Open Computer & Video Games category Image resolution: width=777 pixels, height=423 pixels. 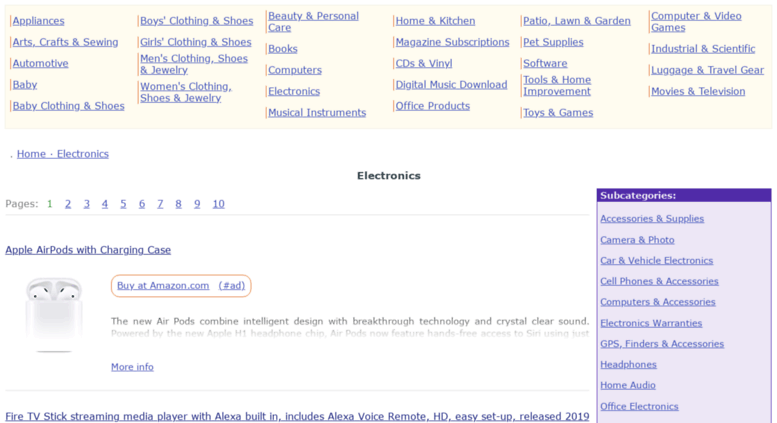[696, 22]
